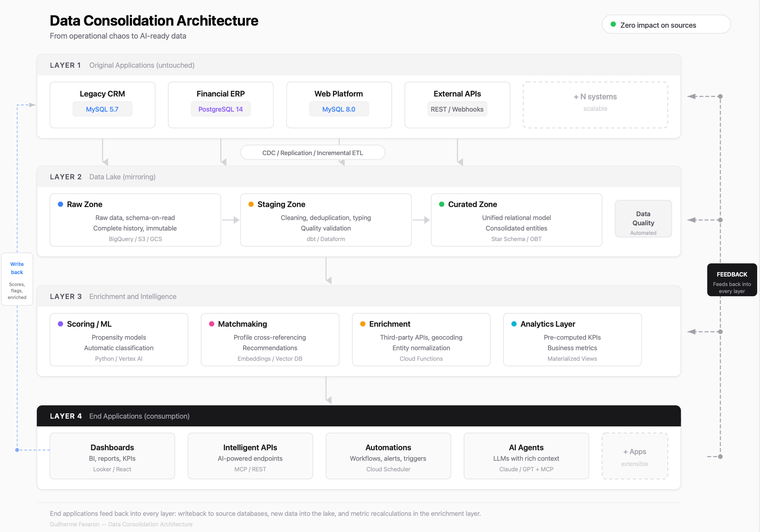Image resolution: width=760 pixels, height=532 pixels.
Task: Click the 'Python / Vertex AI' text
Action: [119, 359]
